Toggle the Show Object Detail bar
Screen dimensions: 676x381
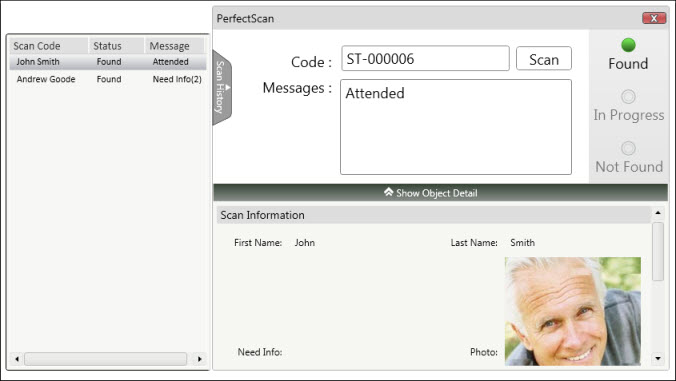pyautogui.click(x=440, y=193)
